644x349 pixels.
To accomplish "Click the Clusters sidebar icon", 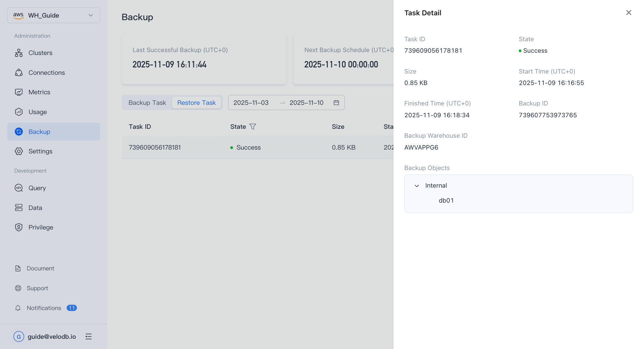I will click(19, 53).
